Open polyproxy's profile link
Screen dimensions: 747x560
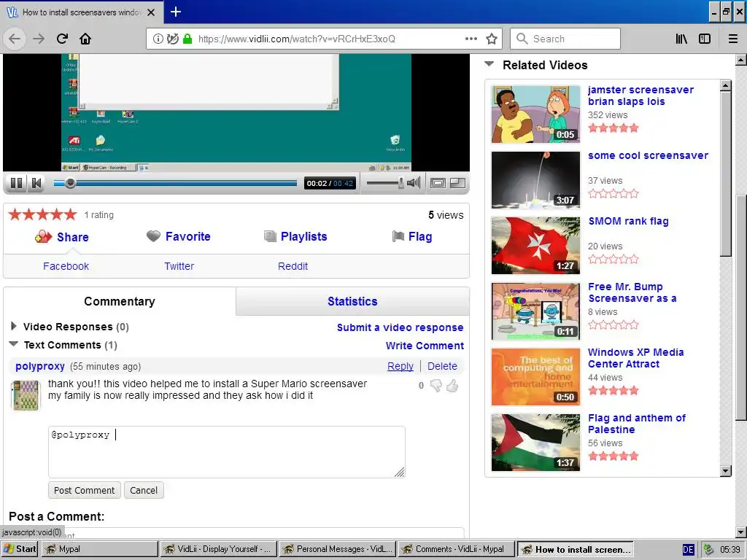40,366
